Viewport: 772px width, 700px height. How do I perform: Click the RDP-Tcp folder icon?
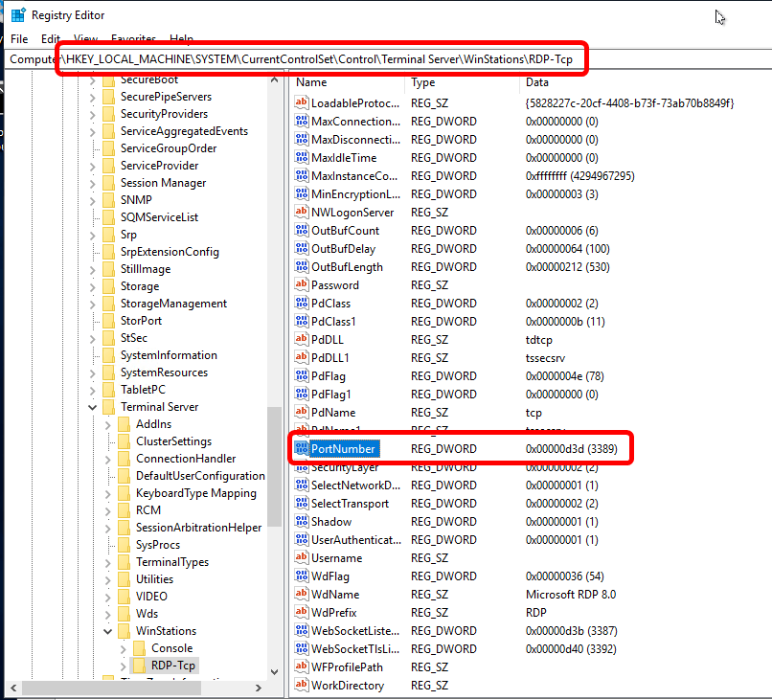coord(139,666)
